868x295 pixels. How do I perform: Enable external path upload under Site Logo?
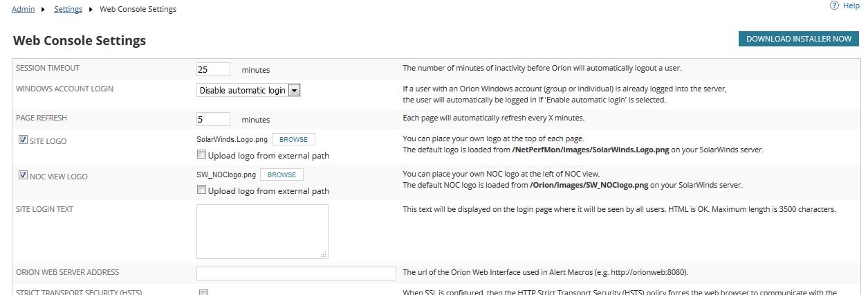[x=201, y=154]
